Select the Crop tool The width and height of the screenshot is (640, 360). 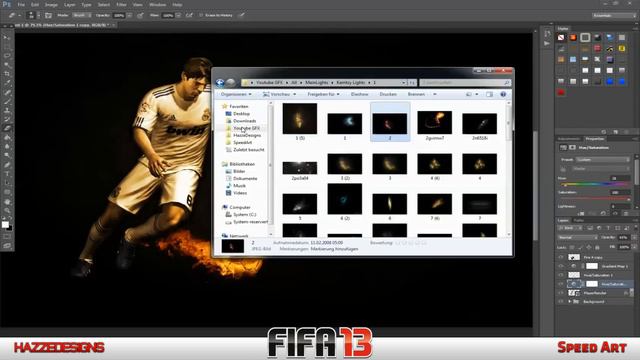(7, 74)
